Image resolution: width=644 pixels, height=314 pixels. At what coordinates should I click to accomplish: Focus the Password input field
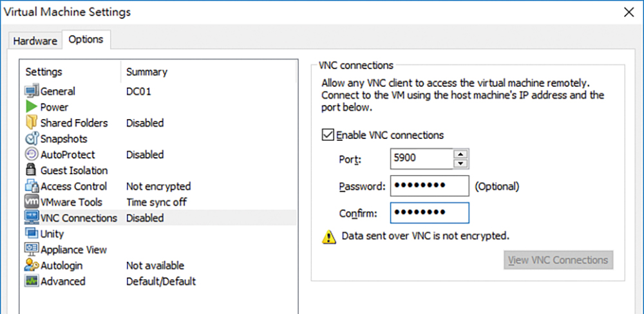tap(429, 187)
